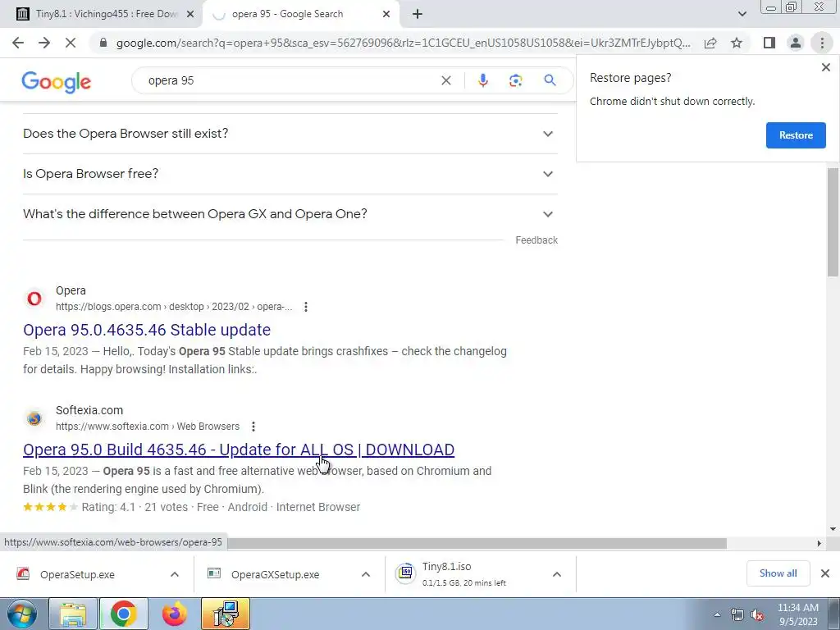The image size is (840, 630).
Task: Click the Opera favicon in first result
Action: [x=34, y=299]
